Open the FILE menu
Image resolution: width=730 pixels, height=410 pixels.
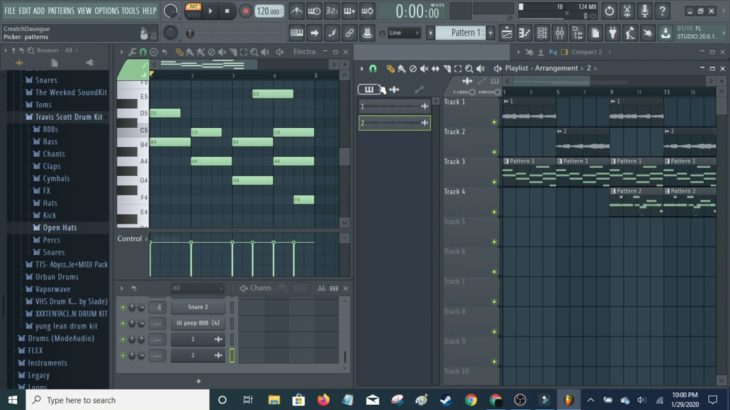(10, 10)
